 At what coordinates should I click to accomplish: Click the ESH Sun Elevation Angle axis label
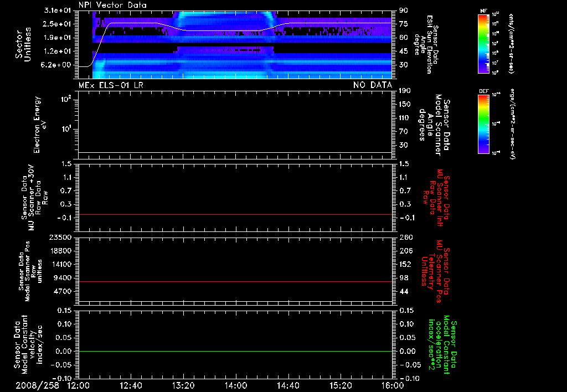click(426, 44)
